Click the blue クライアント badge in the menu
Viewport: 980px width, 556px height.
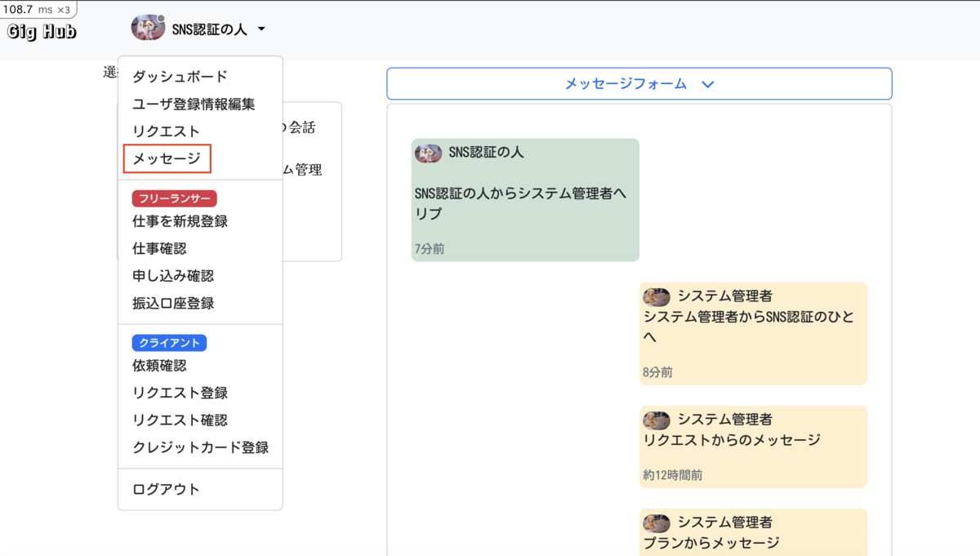pyautogui.click(x=169, y=342)
